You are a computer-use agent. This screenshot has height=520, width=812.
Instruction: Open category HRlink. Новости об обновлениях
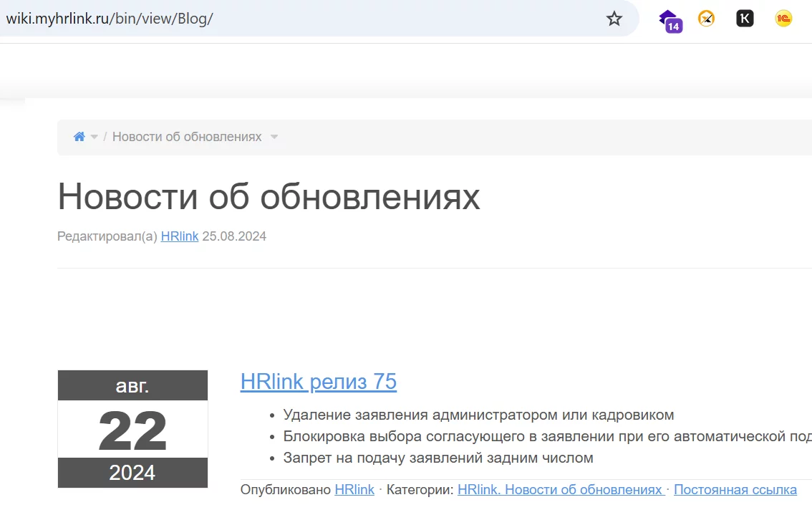[x=561, y=489]
